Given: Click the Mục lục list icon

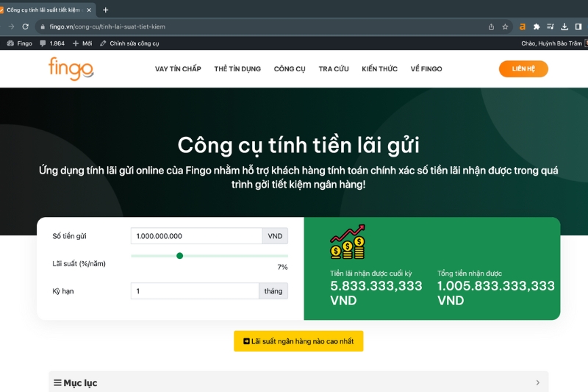Looking at the screenshot, I should click(57, 382).
